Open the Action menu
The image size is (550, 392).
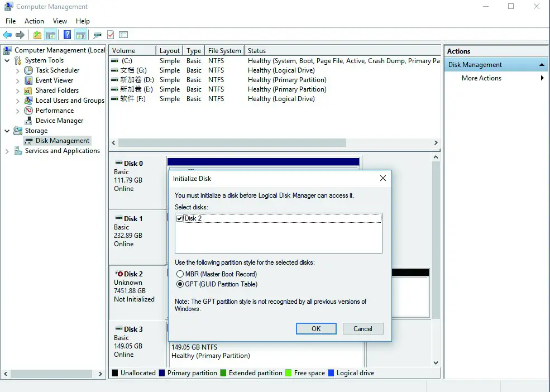34,21
